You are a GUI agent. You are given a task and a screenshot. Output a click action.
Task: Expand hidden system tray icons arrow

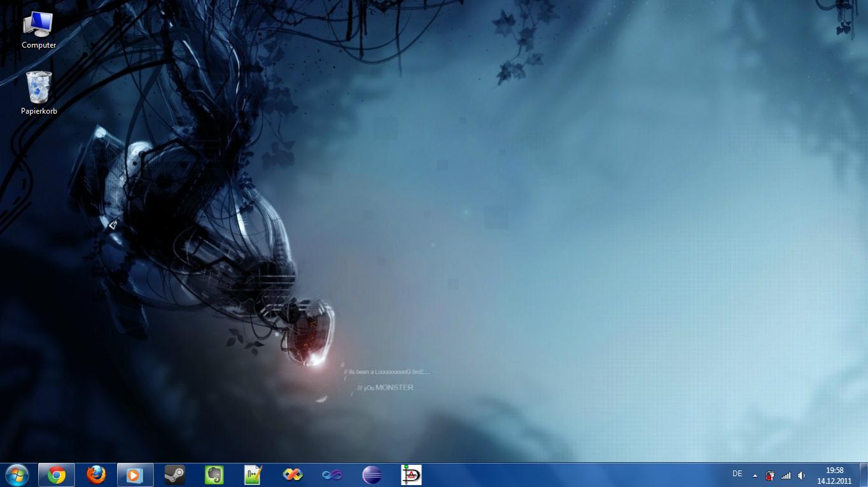click(x=755, y=476)
